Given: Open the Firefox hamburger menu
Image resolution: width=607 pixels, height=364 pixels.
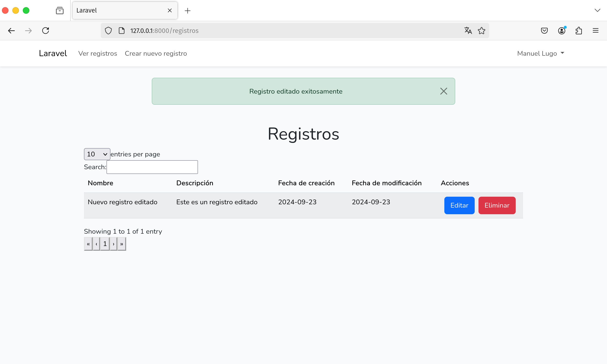Looking at the screenshot, I should click(x=595, y=31).
